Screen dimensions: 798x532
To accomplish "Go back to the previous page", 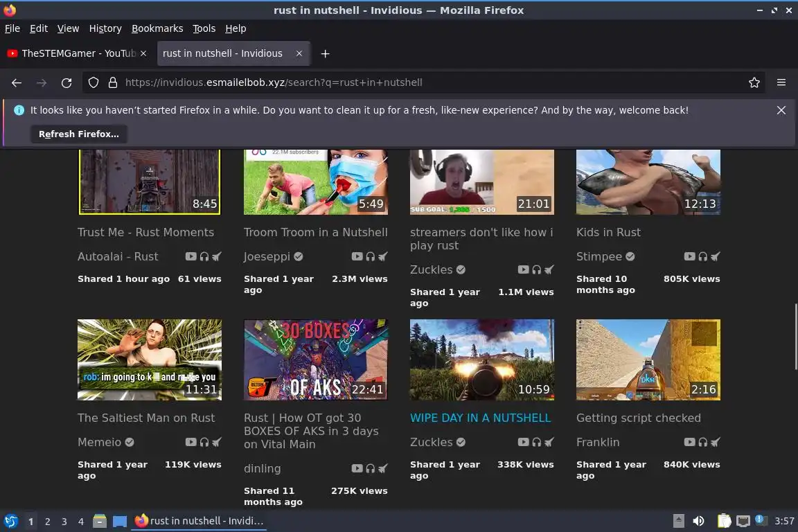I will coord(17,82).
